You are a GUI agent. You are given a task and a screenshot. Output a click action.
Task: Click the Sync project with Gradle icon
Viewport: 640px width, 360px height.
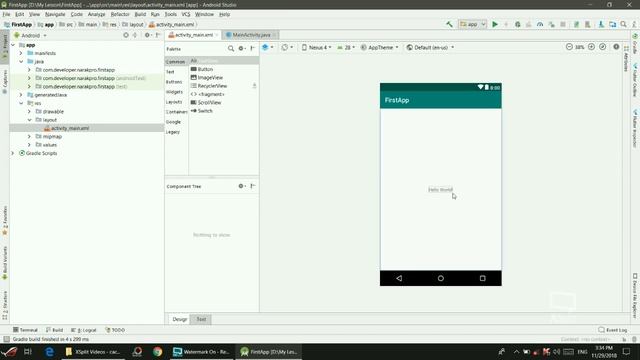(576, 24)
